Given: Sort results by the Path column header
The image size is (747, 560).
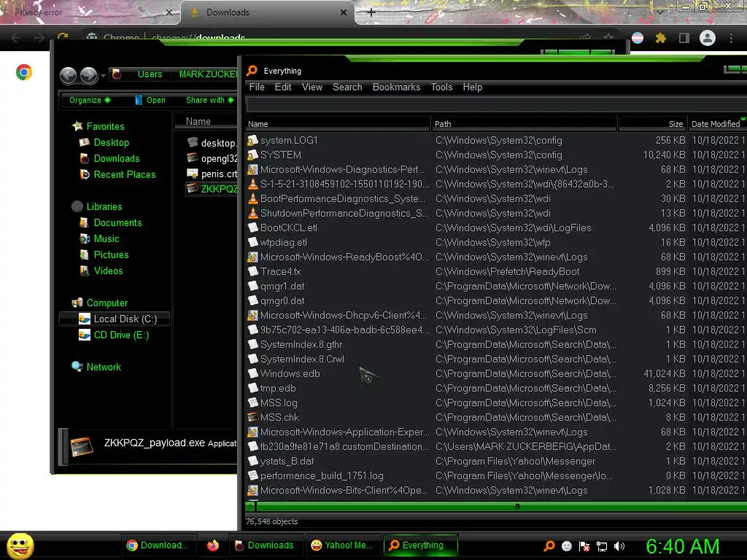Looking at the screenshot, I should [x=524, y=124].
